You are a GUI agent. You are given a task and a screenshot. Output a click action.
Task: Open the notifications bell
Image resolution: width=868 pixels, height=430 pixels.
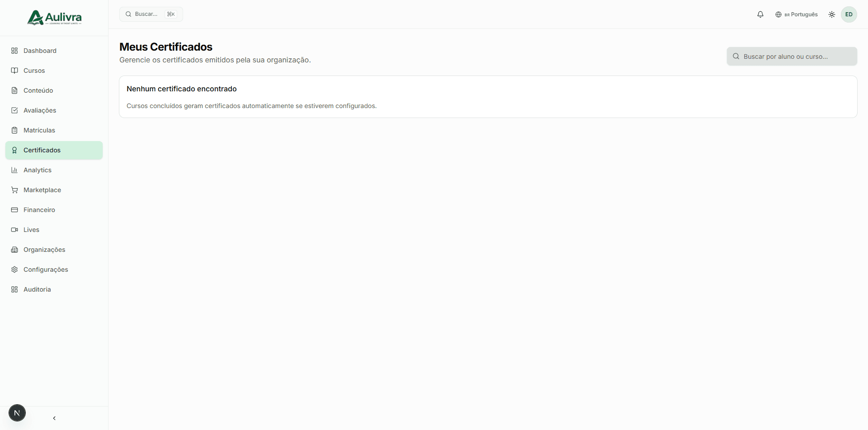[x=760, y=14]
